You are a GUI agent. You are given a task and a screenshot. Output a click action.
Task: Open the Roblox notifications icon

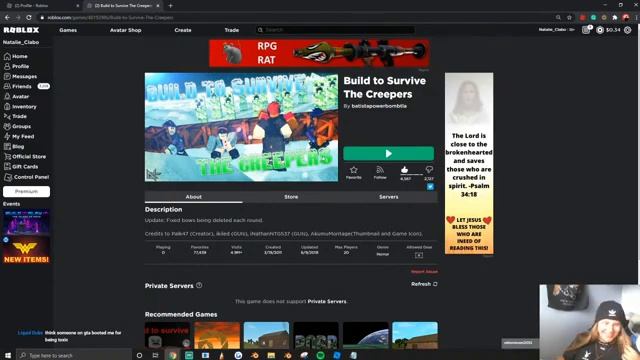[x=586, y=30]
